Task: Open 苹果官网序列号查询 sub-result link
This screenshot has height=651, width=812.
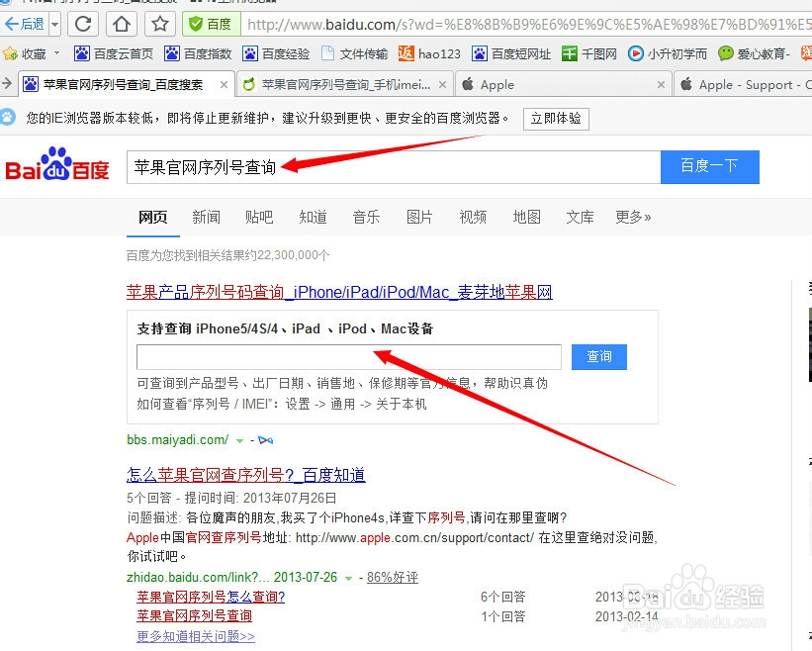Action: [194, 615]
